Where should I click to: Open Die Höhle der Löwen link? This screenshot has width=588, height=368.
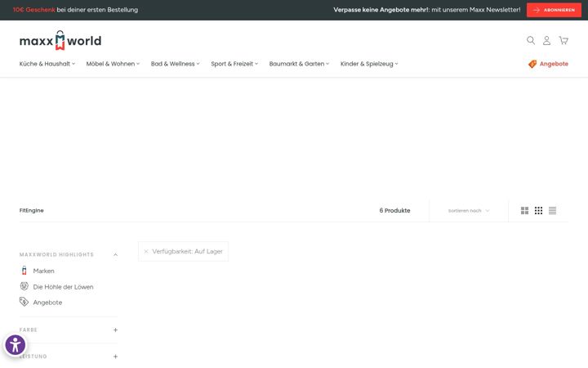(x=63, y=287)
